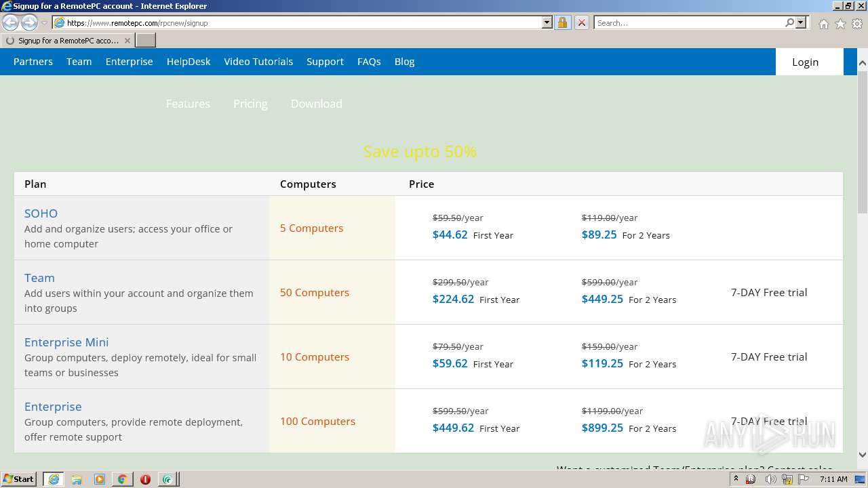Click the browser Back arrow button
The image size is (868, 488).
pyautogui.click(x=11, y=23)
